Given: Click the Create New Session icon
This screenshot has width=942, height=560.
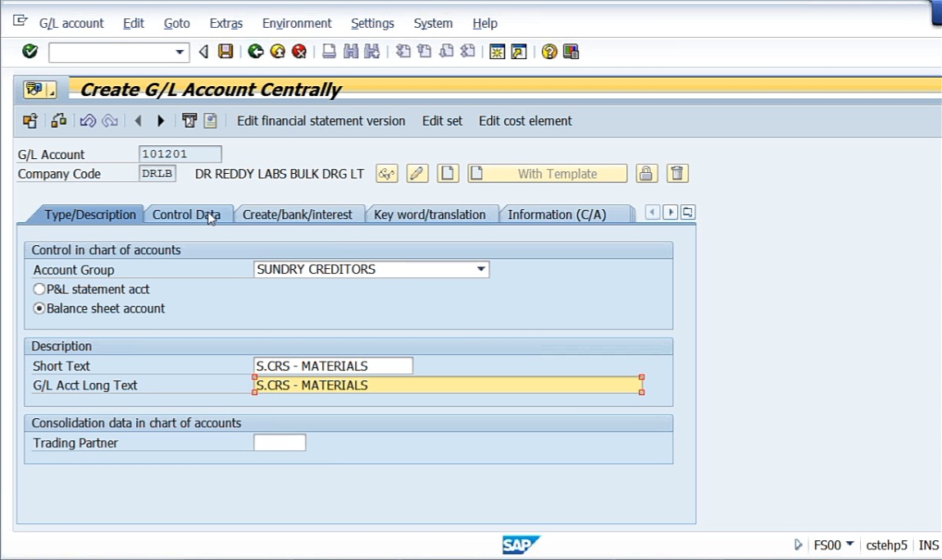Looking at the screenshot, I should point(497,52).
